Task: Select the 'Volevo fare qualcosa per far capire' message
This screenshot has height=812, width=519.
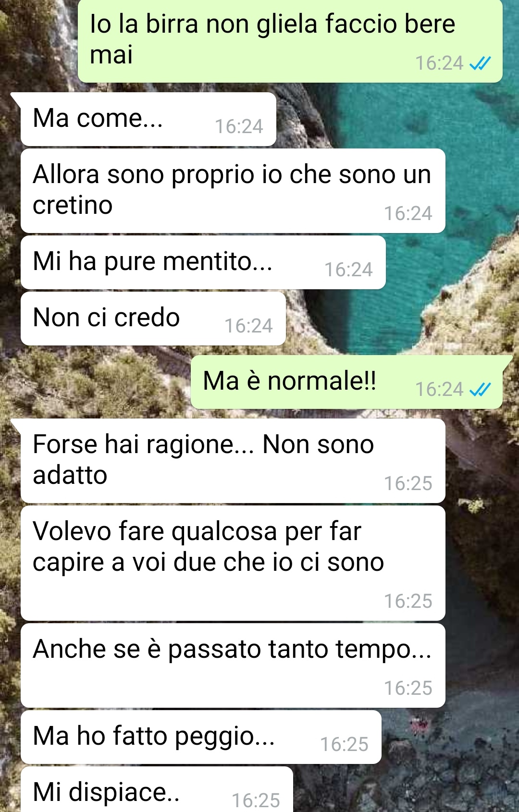Action: pos(233,563)
